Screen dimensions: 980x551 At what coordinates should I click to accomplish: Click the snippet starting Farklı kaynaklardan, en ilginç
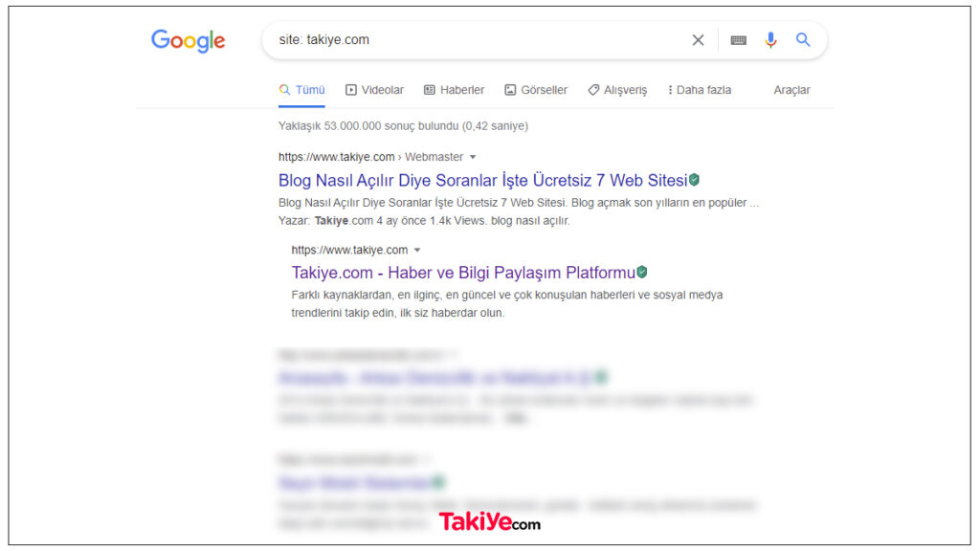[x=507, y=303]
